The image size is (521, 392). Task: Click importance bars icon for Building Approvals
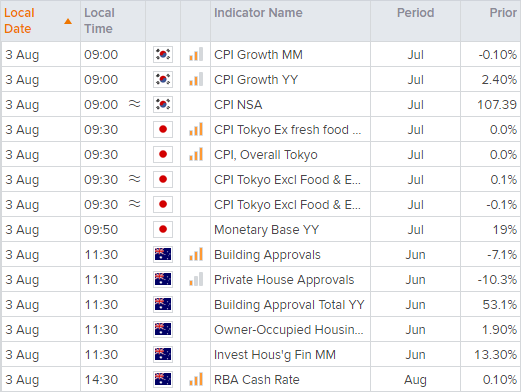pos(196,254)
